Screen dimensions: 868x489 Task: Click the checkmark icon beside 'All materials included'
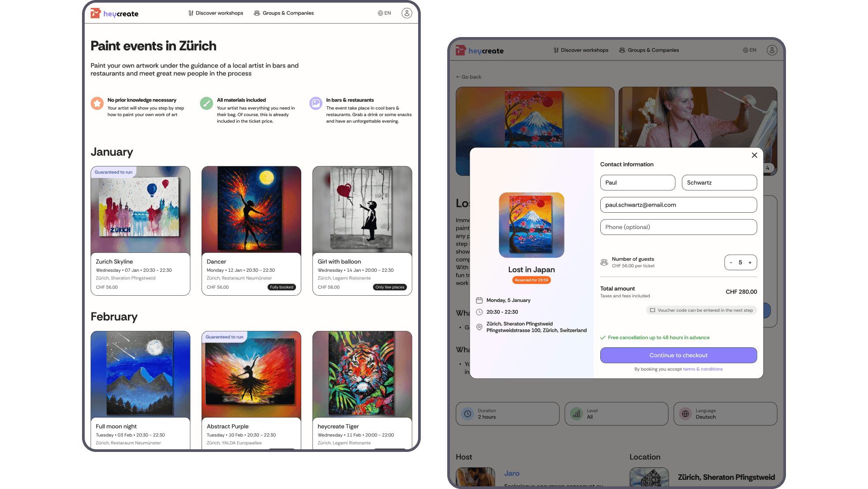[206, 103]
